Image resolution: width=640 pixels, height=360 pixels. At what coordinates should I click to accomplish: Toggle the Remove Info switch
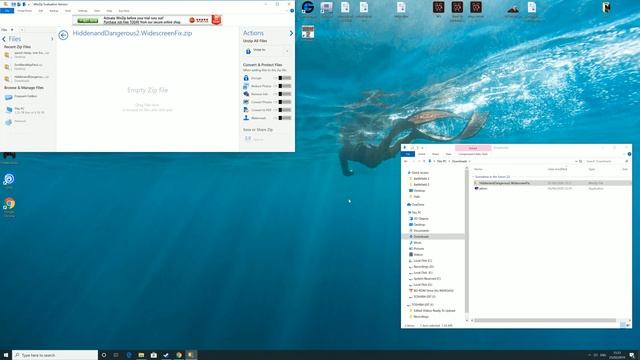point(285,94)
